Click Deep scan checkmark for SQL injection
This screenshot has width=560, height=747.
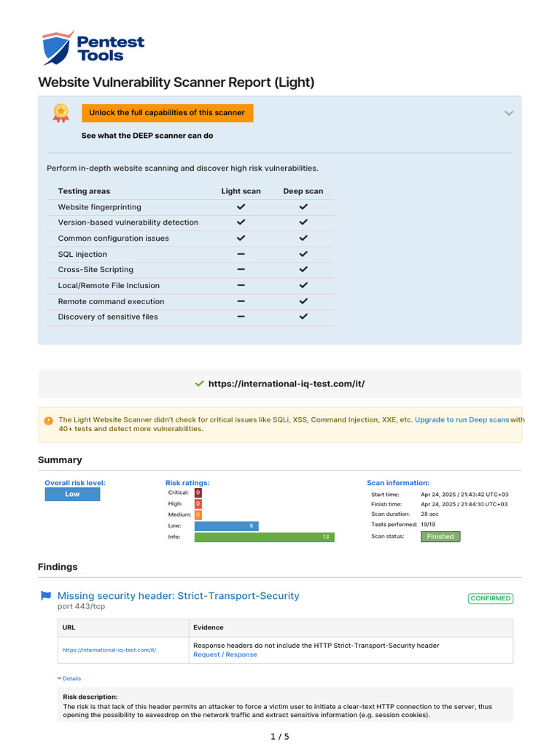tap(303, 254)
